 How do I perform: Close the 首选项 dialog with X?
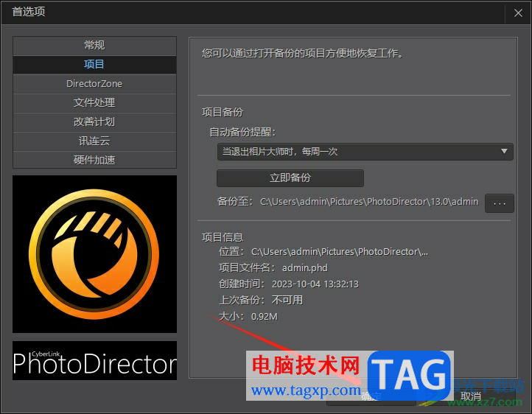coord(518,13)
